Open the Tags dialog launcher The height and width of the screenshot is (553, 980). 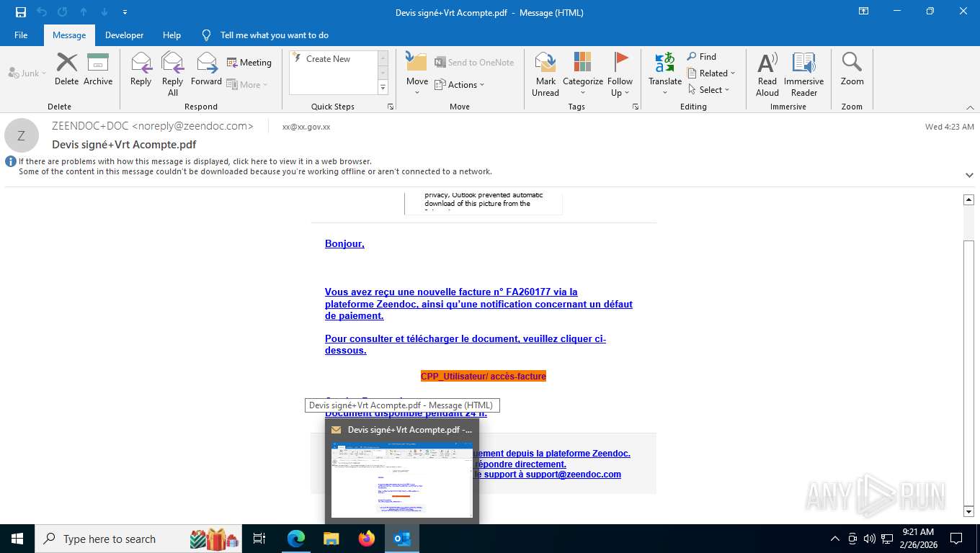[636, 107]
